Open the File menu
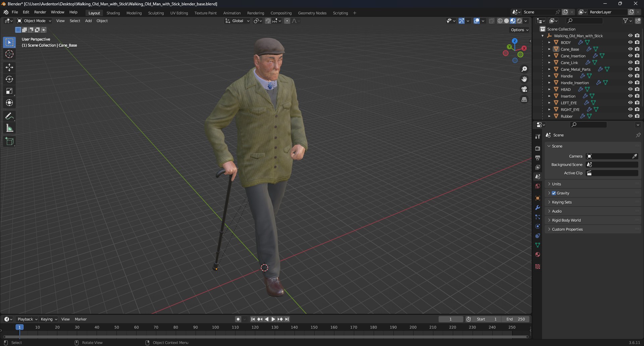Image resolution: width=644 pixels, height=346 pixels. [15, 12]
